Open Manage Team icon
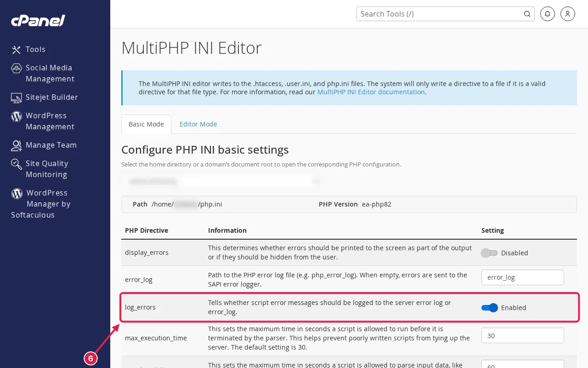The image size is (588, 368). [x=17, y=145]
